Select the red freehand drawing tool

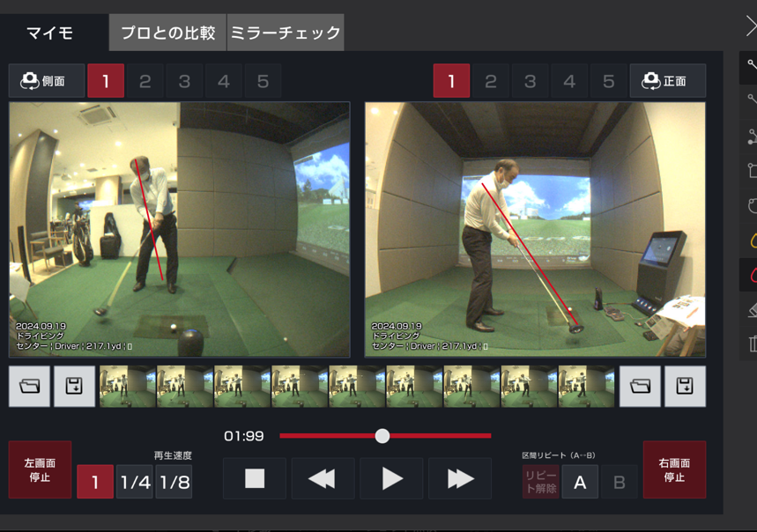[x=752, y=275]
